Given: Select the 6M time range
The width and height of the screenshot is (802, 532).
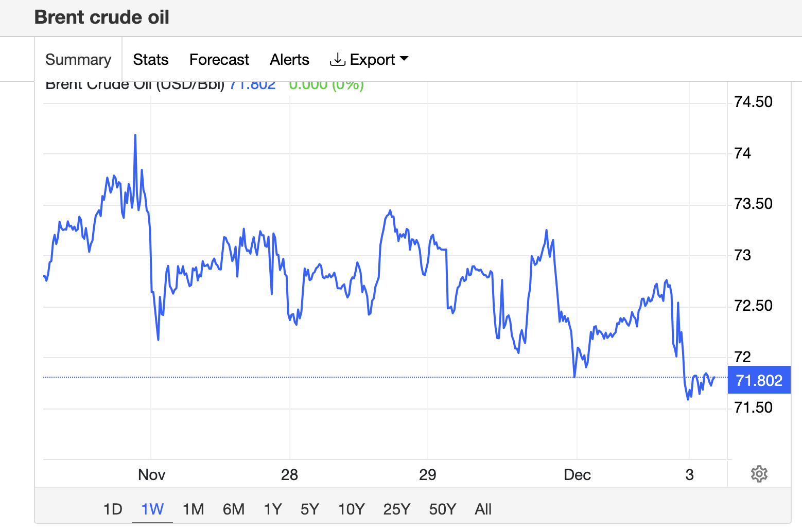Looking at the screenshot, I should click(x=234, y=509).
